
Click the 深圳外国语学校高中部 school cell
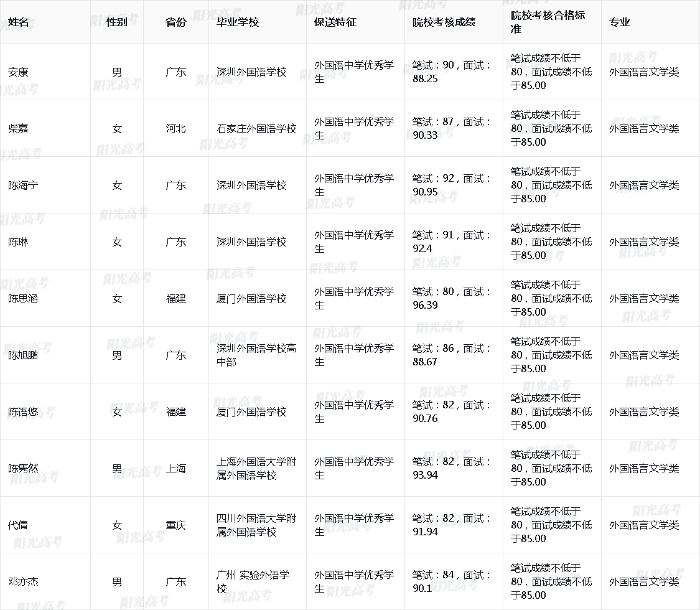click(x=256, y=355)
